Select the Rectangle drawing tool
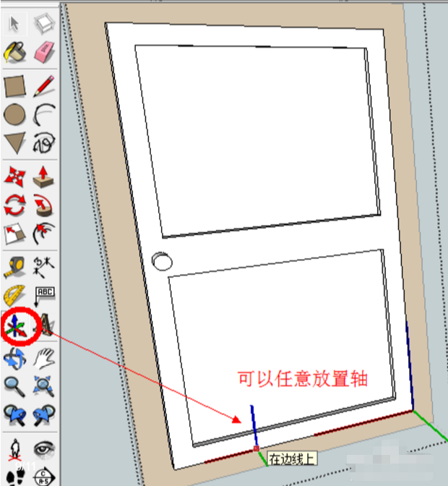Viewport: 448px width, 486px height. [x=14, y=86]
